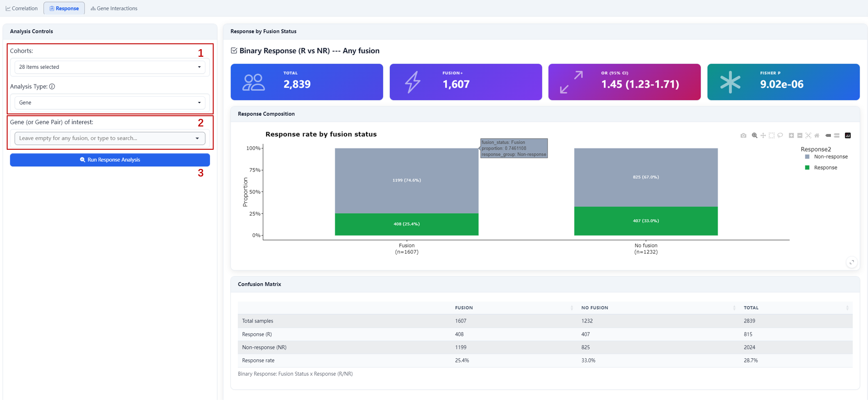The height and width of the screenshot is (408, 868).
Task: Zoom in using the plus icon
Action: coord(791,135)
